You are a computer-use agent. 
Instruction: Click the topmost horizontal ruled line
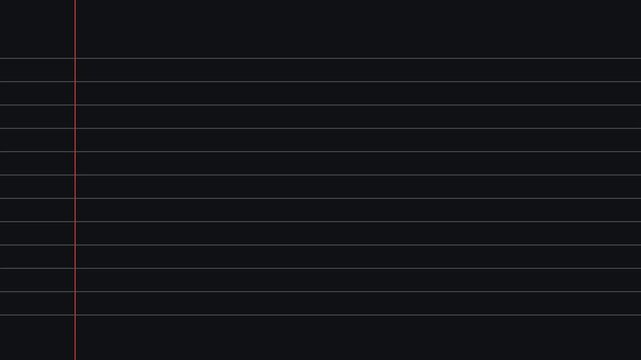tap(320, 58)
